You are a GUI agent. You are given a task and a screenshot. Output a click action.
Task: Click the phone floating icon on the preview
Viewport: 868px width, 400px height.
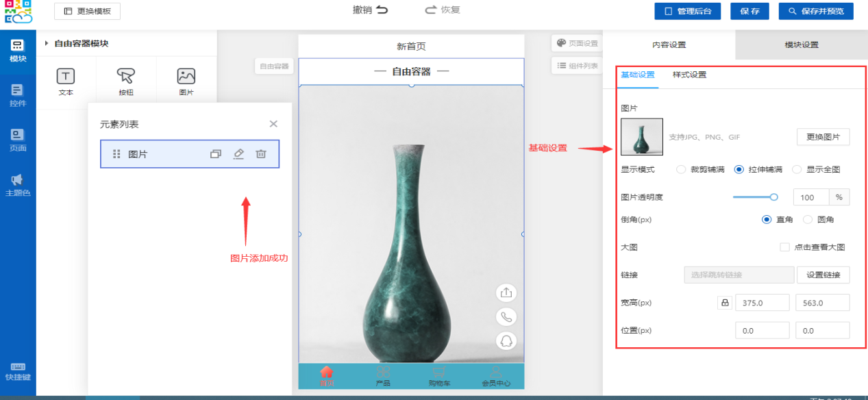point(506,317)
